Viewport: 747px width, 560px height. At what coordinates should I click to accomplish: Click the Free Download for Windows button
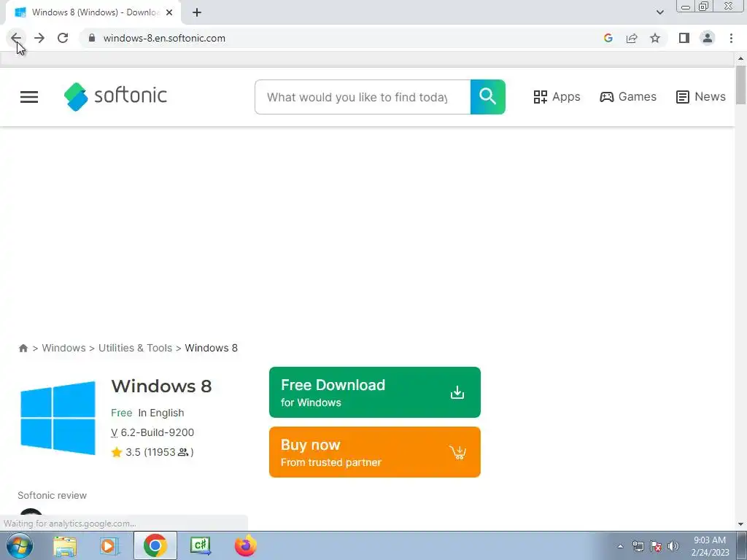point(374,392)
